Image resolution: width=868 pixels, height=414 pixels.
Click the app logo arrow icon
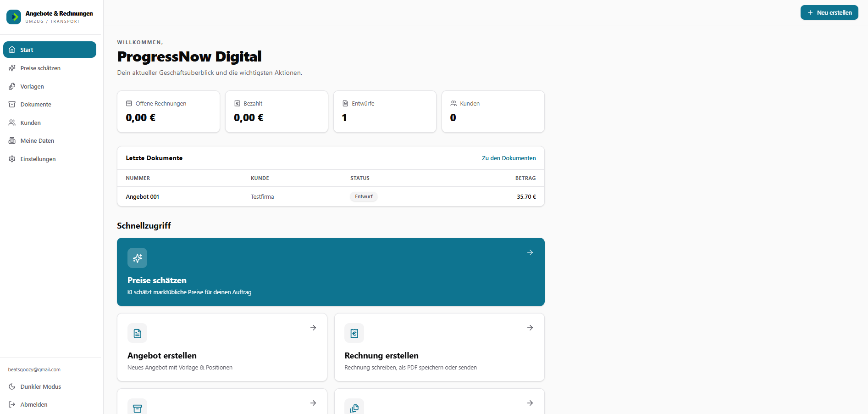(14, 17)
